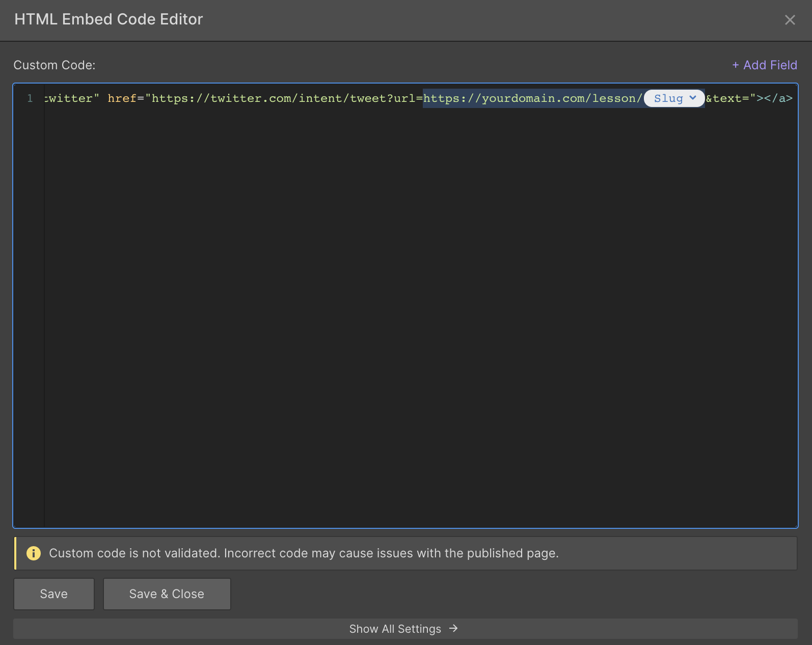Open the Slug field dropdown chevron
812x645 pixels.
693,98
